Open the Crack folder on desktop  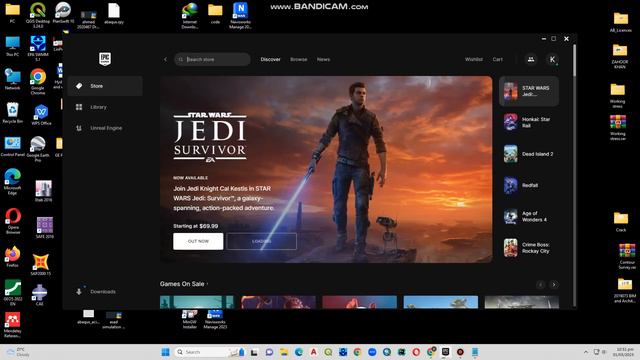(x=621, y=222)
